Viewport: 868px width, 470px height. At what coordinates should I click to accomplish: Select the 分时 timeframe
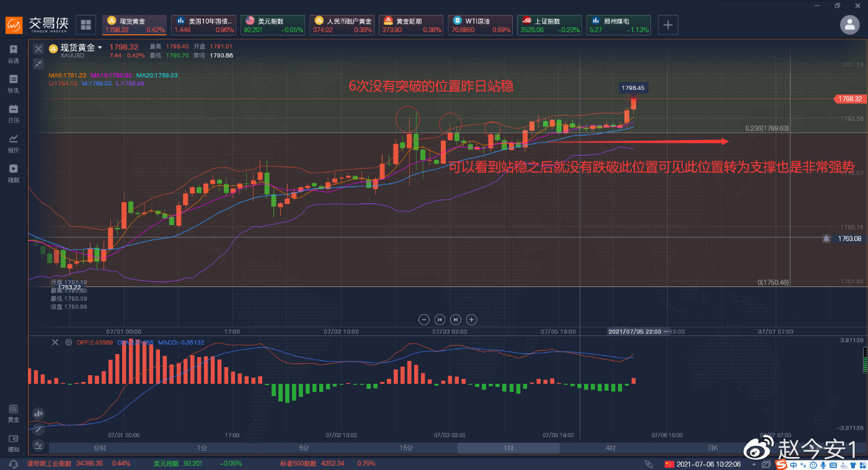(x=100, y=448)
